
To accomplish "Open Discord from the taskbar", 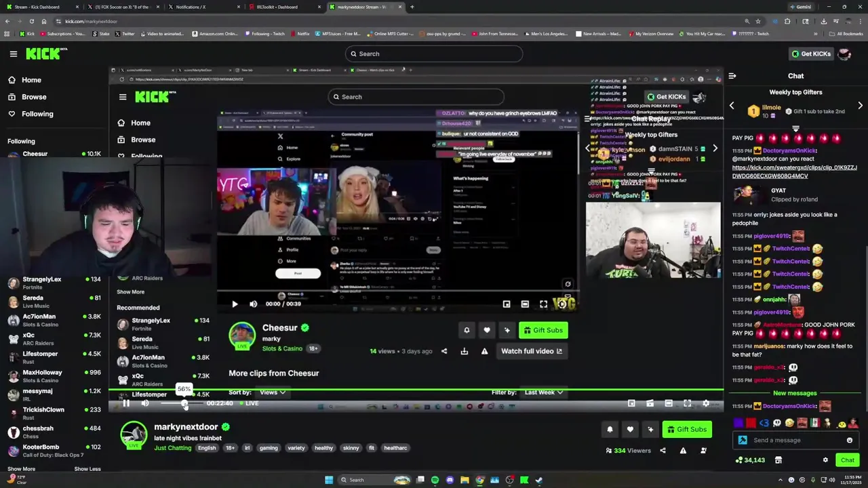I will pos(450,480).
